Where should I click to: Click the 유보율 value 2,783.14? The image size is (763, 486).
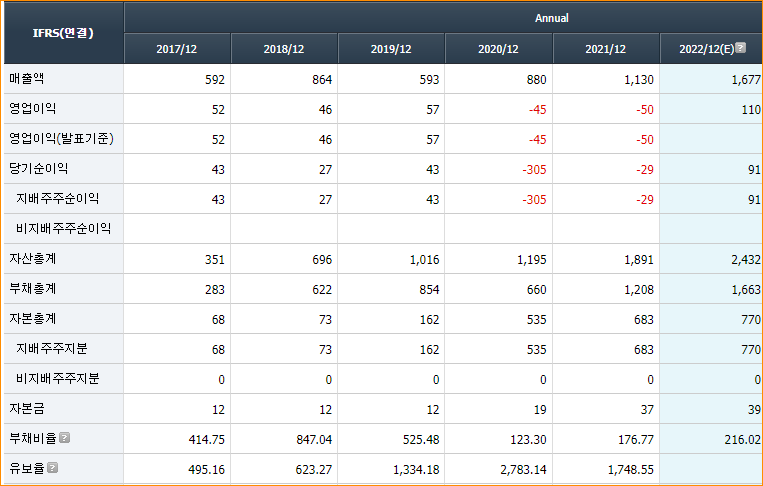pos(524,470)
